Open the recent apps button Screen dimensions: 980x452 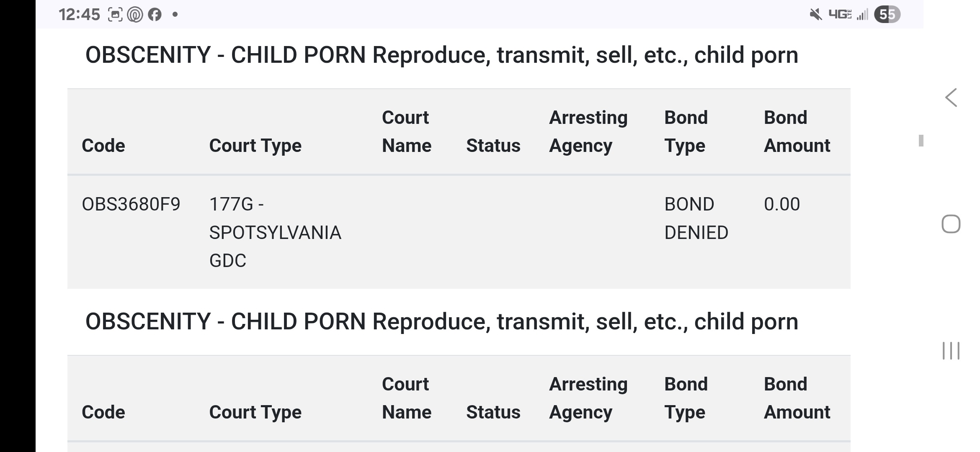coord(951,351)
